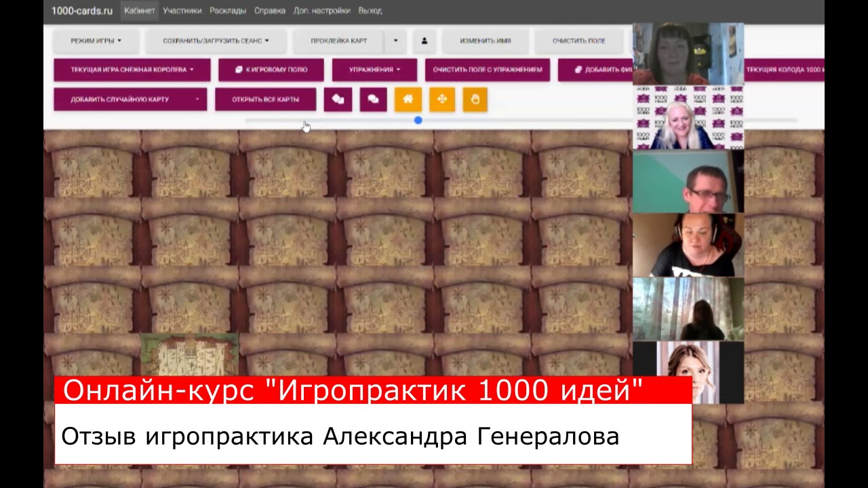Select the blonde woman's video tile
Image resolution: width=868 pixels, height=488 pixels.
coord(688,117)
